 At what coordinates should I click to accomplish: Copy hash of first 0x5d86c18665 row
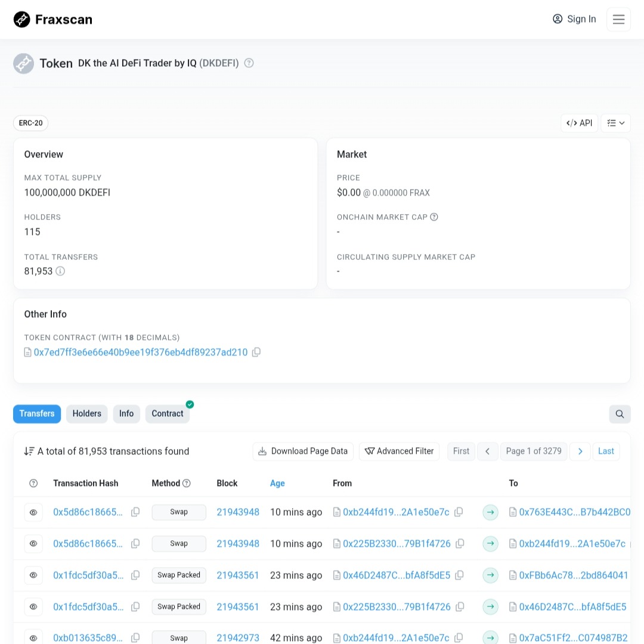pos(135,512)
